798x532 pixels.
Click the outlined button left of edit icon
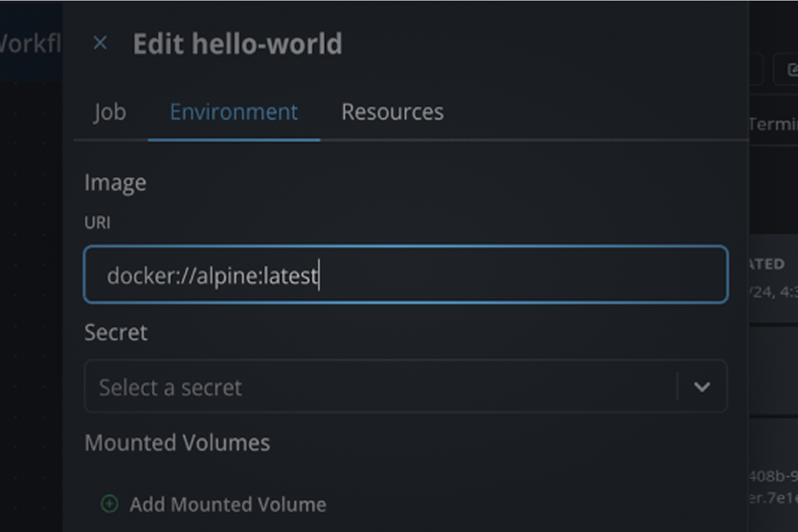(x=757, y=70)
